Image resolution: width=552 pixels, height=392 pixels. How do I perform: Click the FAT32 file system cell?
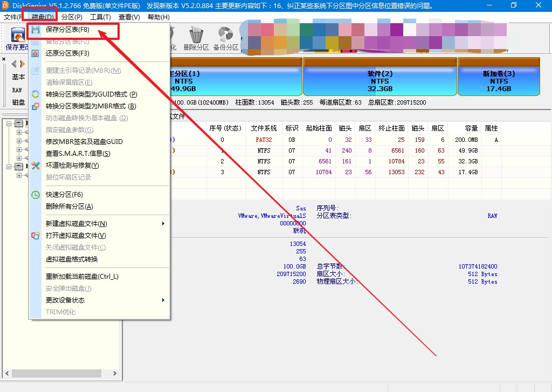(264, 140)
